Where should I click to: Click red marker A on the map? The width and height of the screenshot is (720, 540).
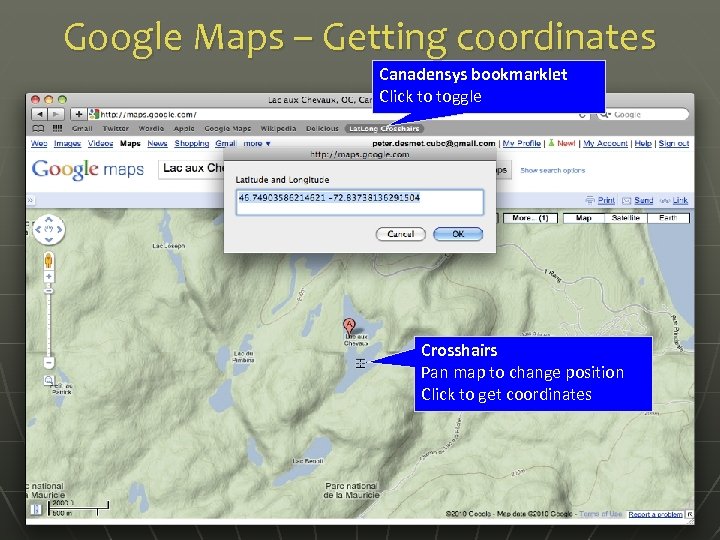click(349, 326)
